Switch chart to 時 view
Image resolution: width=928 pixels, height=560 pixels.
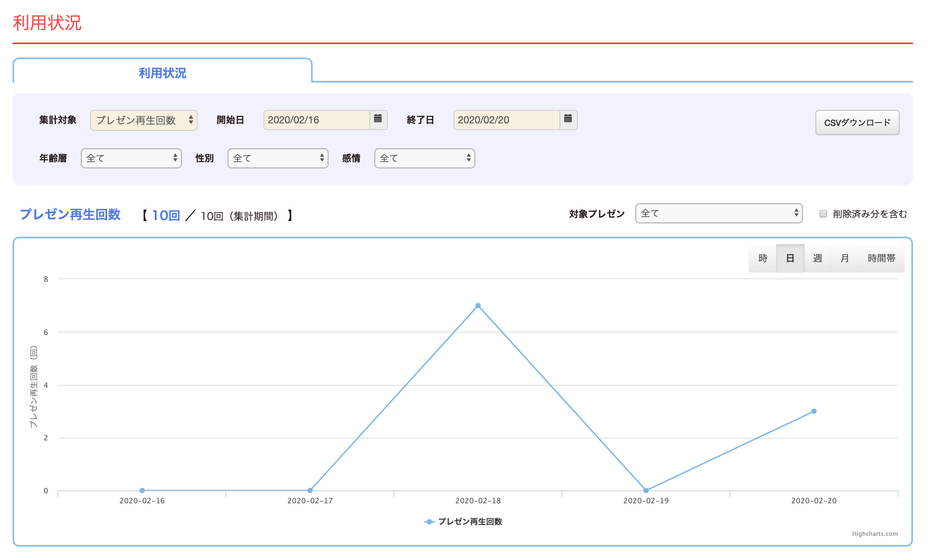pos(763,258)
